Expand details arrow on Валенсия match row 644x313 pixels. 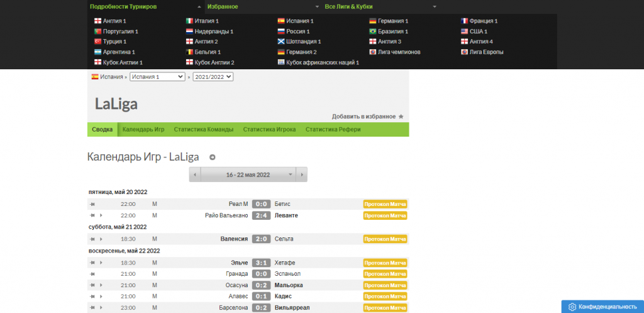coord(101,239)
